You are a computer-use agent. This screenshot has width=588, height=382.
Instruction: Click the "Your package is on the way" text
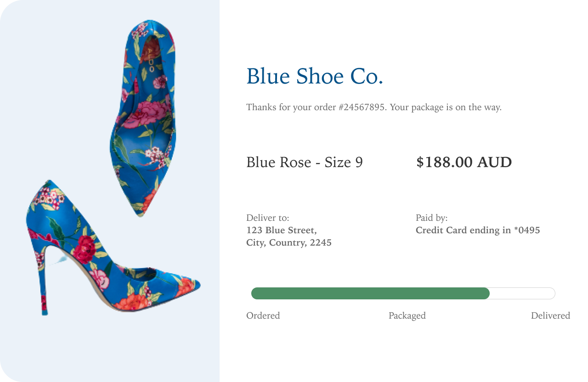click(x=446, y=107)
